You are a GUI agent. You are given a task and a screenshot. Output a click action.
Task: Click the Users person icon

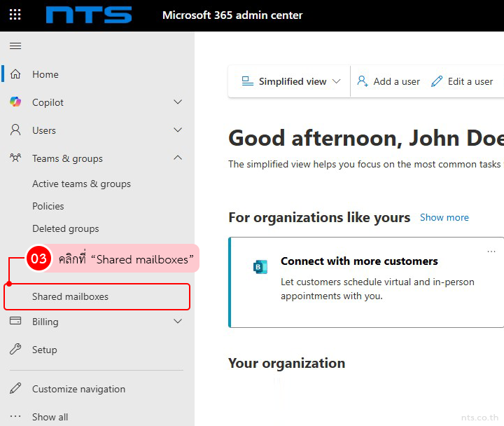coord(15,130)
